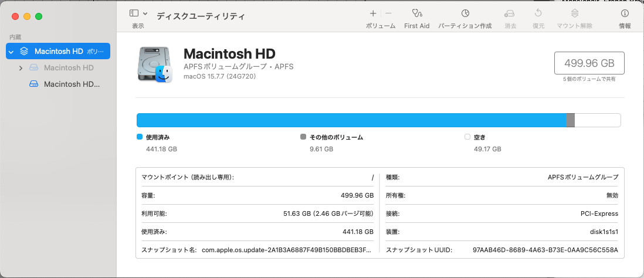This screenshot has height=278, width=644.
Task: Expand the greyed Macintosh HD child item
Action: (21, 68)
